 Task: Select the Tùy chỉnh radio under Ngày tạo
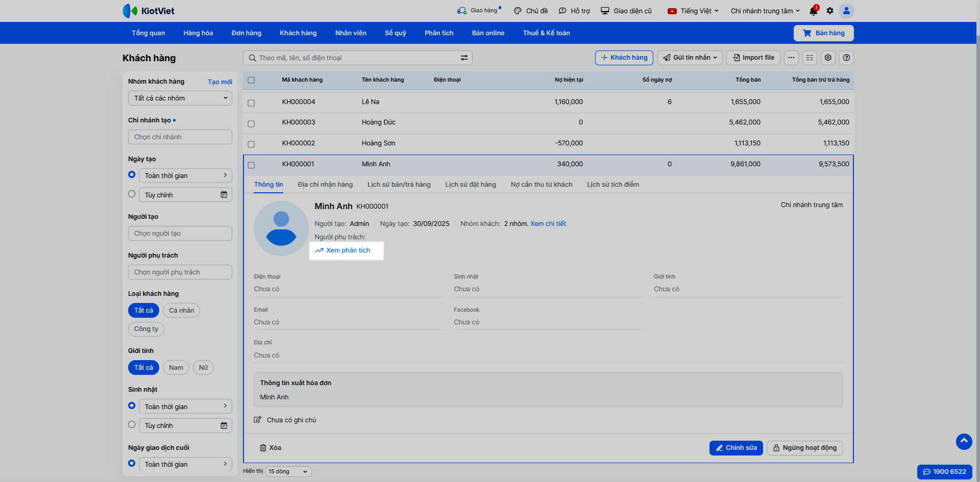point(132,194)
